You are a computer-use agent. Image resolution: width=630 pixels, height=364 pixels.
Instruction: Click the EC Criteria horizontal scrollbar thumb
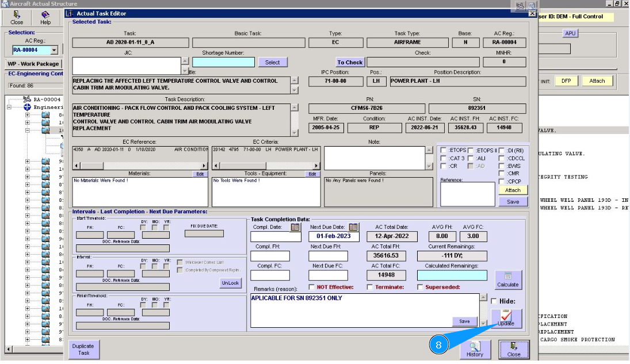point(243,166)
